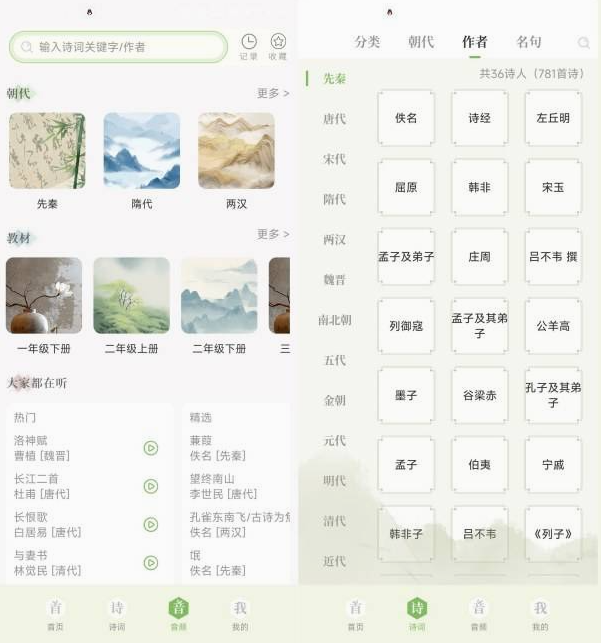Open 音频 icon in right bottom bar

(479, 608)
